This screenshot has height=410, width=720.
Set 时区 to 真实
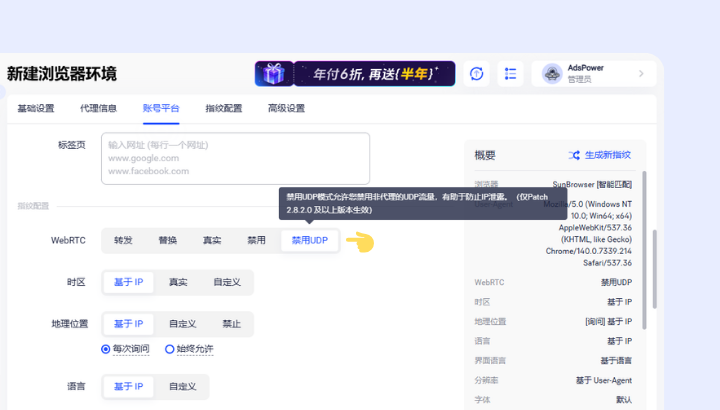click(178, 282)
